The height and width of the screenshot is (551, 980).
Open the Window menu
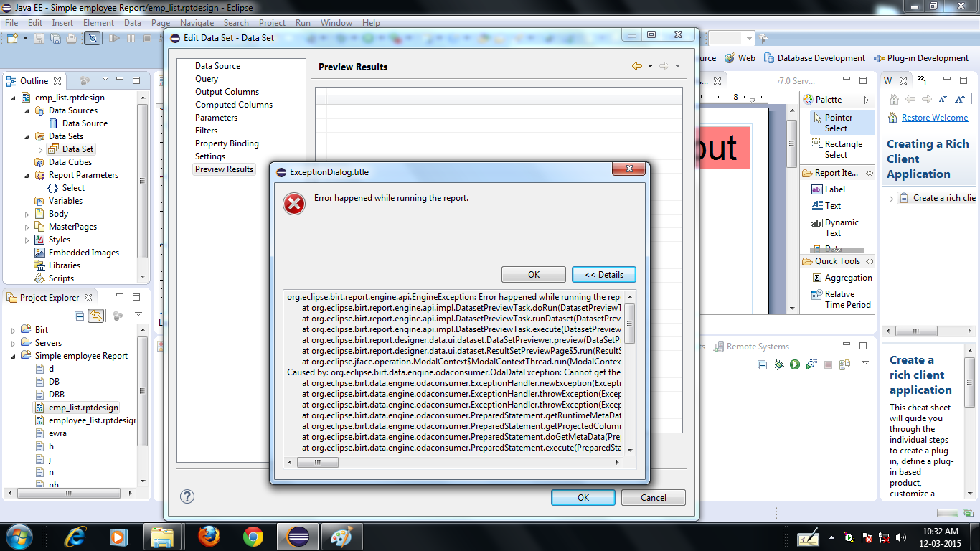(x=336, y=23)
